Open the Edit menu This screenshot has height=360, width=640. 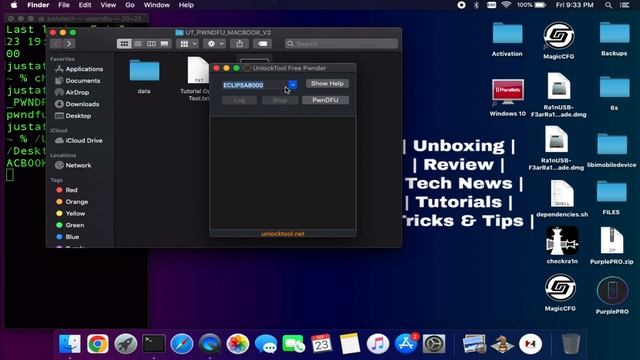pyautogui.click(x=85, y=5)
